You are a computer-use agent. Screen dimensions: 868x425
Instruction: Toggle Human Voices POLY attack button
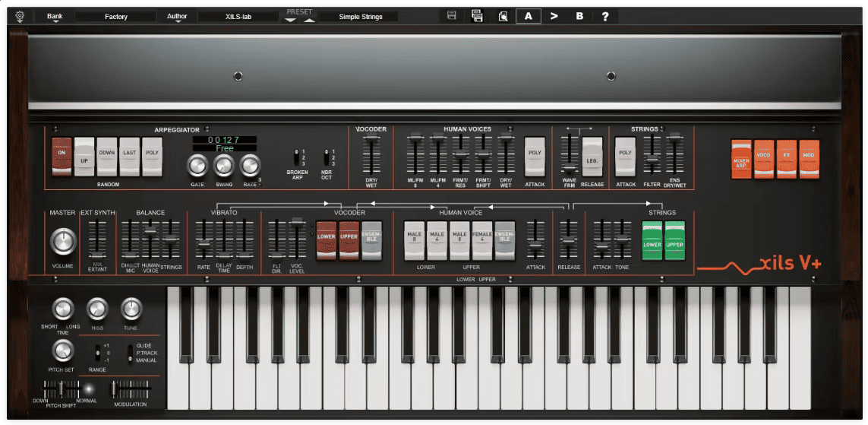pos(535,157)
